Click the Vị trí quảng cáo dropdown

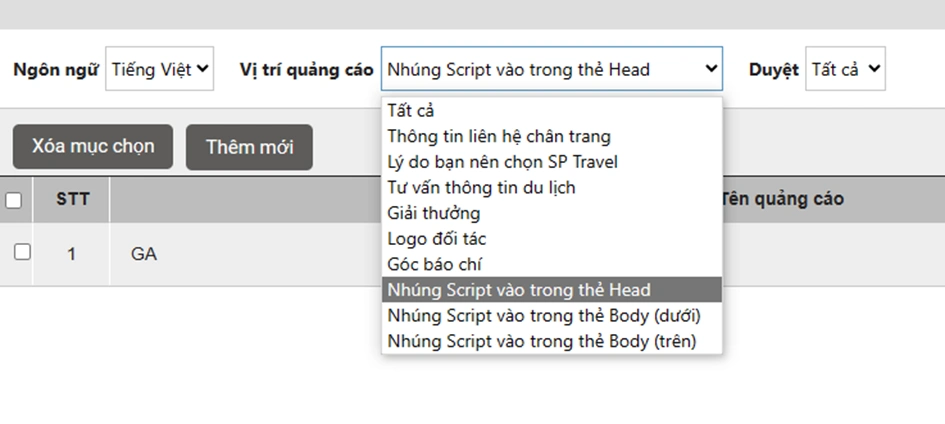click(x=551, y=69)
